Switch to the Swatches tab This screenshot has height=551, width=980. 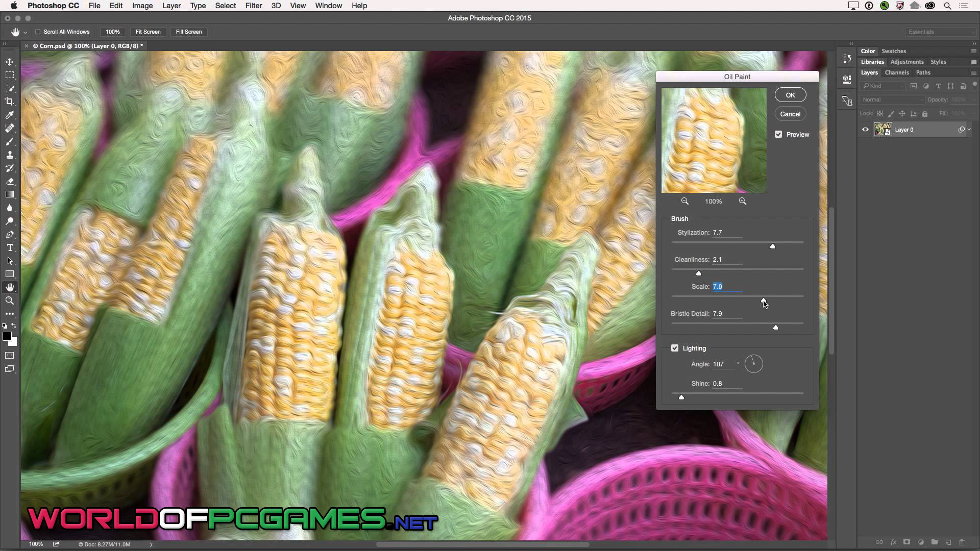coord(894,51)
